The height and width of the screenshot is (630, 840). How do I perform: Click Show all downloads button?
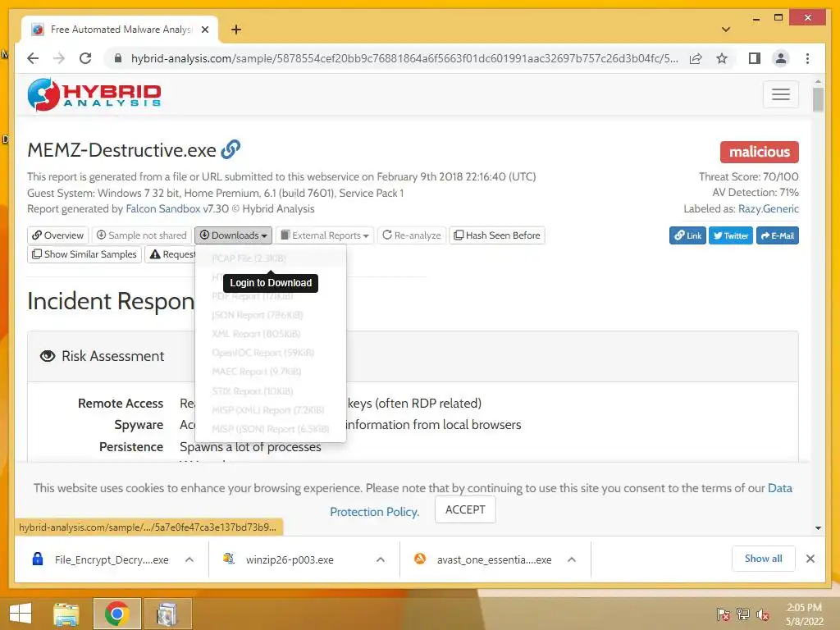pos(763,559)
